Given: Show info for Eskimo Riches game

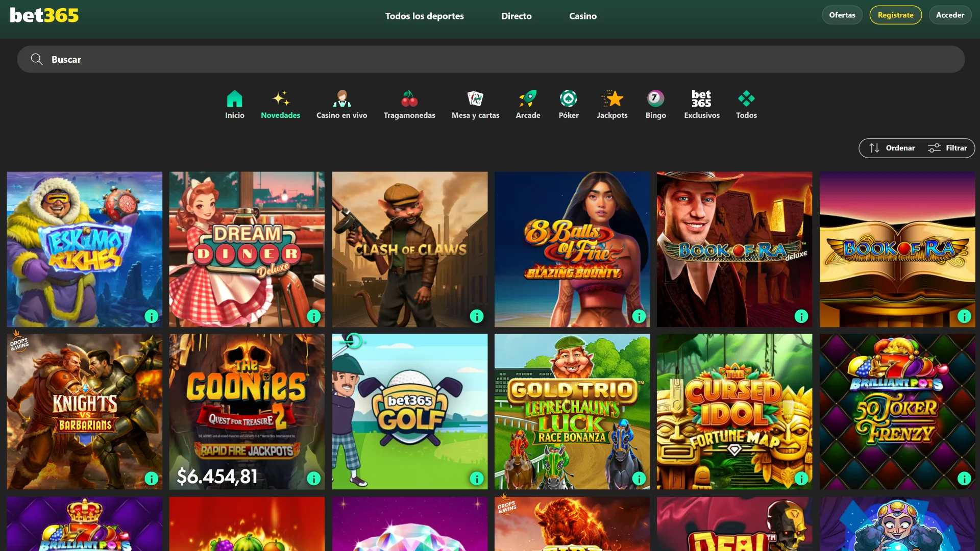Looking at the screenshot, I should (152, 316).
